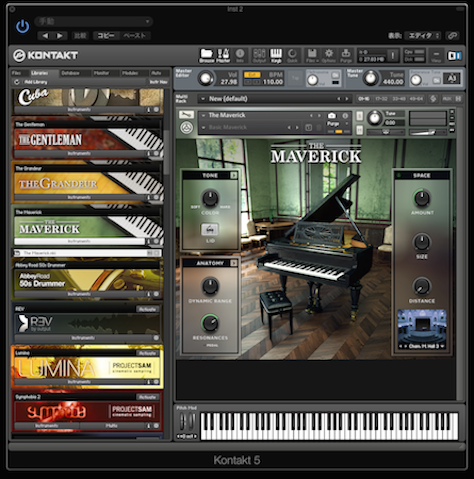Image resolution: width=474 pixels, height=479 pixels.
Task: Select the 33-48 rack page
Action: pyautogui.click(x=398, y=99)
